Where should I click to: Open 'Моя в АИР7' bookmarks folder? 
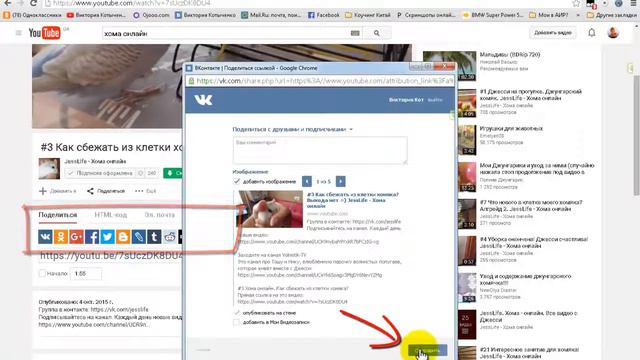pos(549,15)
